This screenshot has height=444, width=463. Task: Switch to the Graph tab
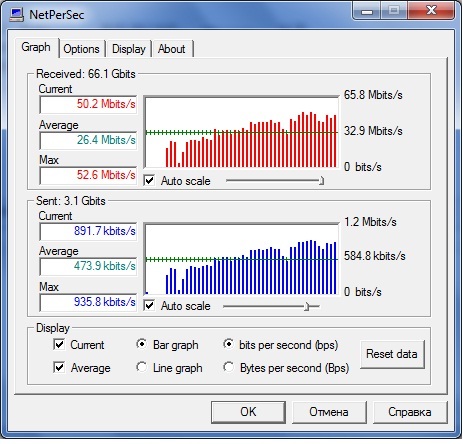point(36,47)
